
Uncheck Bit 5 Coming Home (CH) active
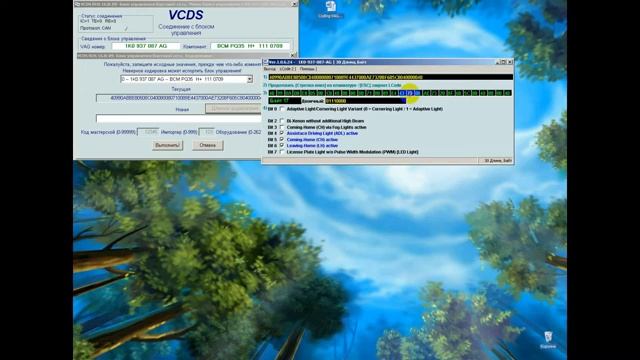[x=282, y=139]
